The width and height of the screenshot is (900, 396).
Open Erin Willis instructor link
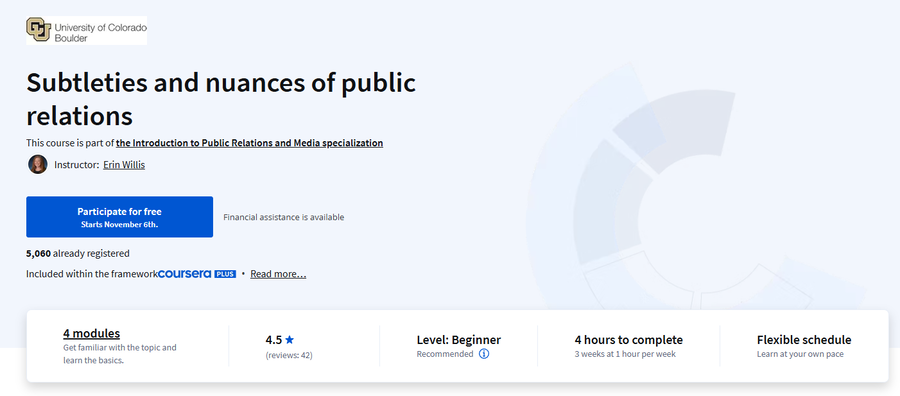(124, 165)
